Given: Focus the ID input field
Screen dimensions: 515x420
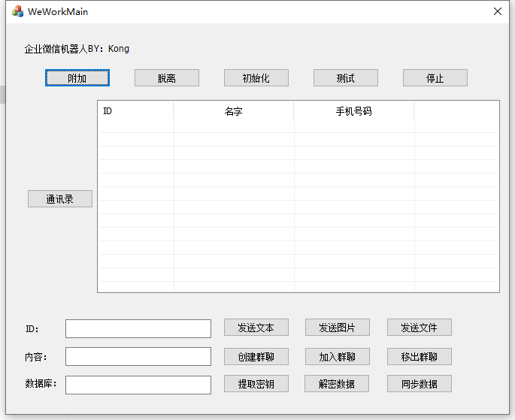Looking at the screenshot, I should 138,328.
